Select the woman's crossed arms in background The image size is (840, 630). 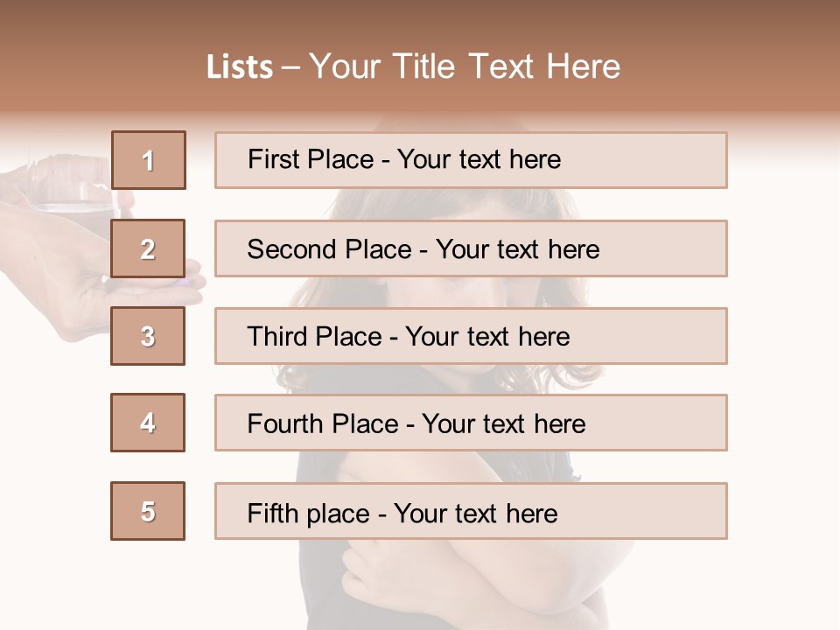click(x=482, y=578)
